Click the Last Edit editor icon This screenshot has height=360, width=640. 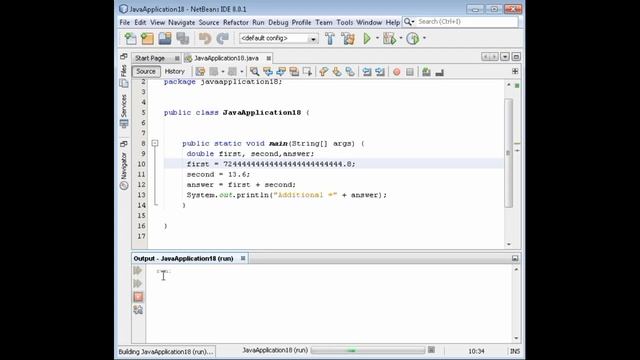pyautogui.click(x=200, y=72)
